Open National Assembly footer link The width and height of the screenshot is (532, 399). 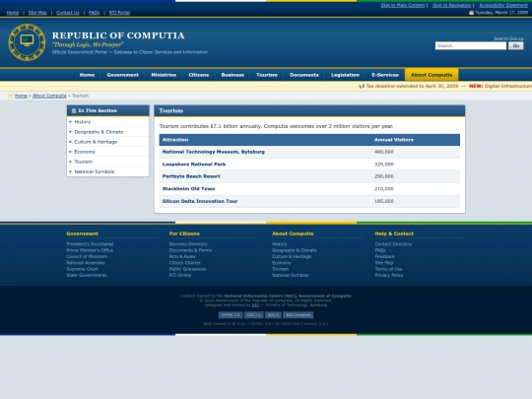86,263
